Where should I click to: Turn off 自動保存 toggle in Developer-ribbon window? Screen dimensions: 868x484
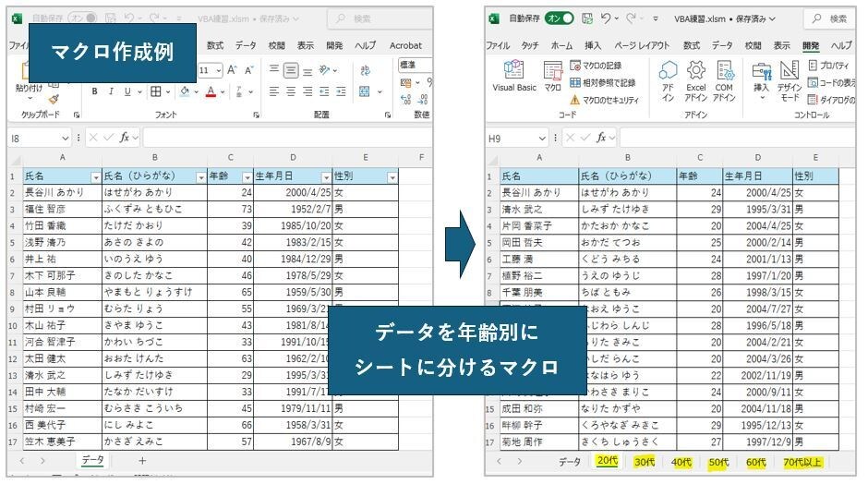coord(559,18)
